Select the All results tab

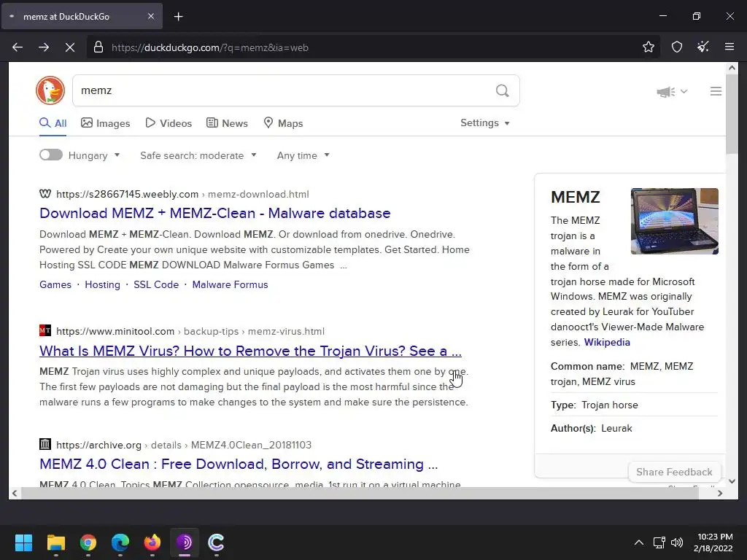tap(53, 123)
